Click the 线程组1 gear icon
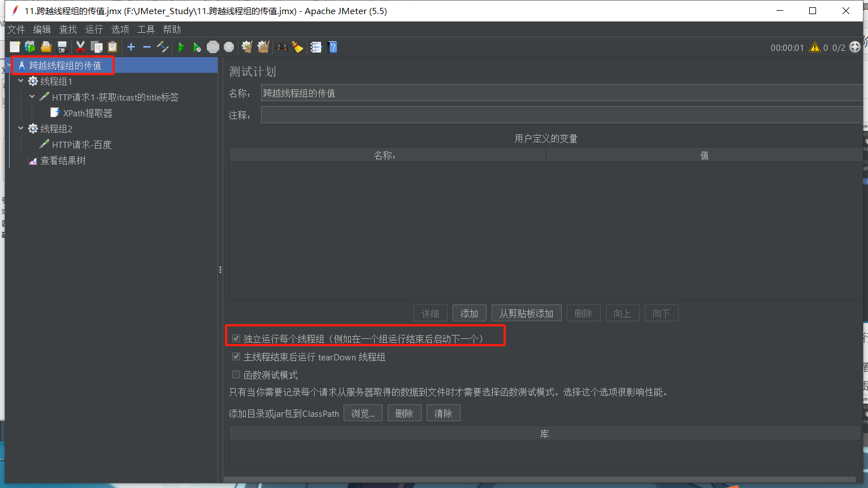 click(33, 81)
